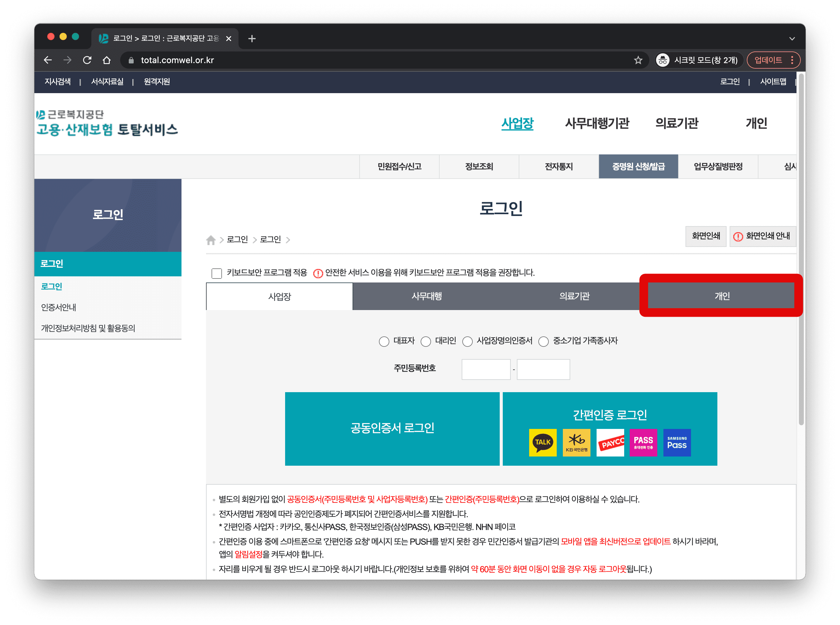840x625 pixels.
Task: Click the home icon in breadcrumb
Action: click(211, 240)
